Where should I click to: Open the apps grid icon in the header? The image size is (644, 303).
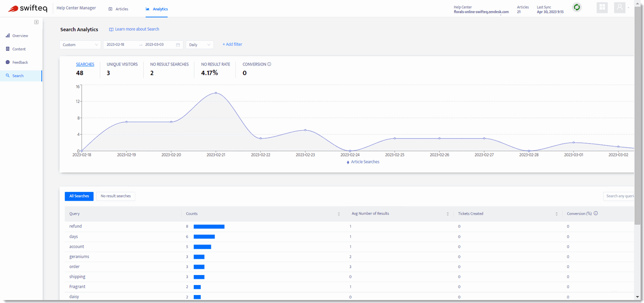(x=602, y=8)
